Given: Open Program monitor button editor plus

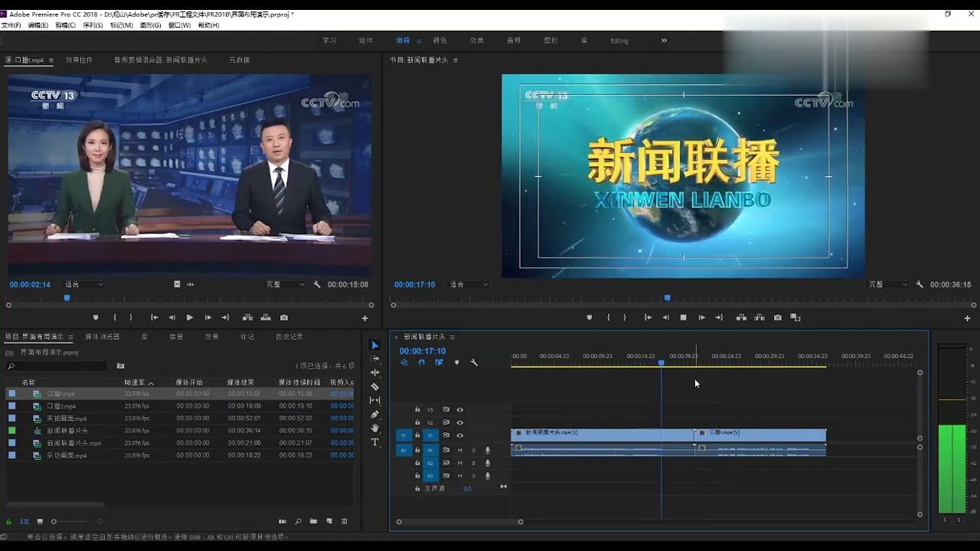Looking at the screenshot, I should coord(967,318).
